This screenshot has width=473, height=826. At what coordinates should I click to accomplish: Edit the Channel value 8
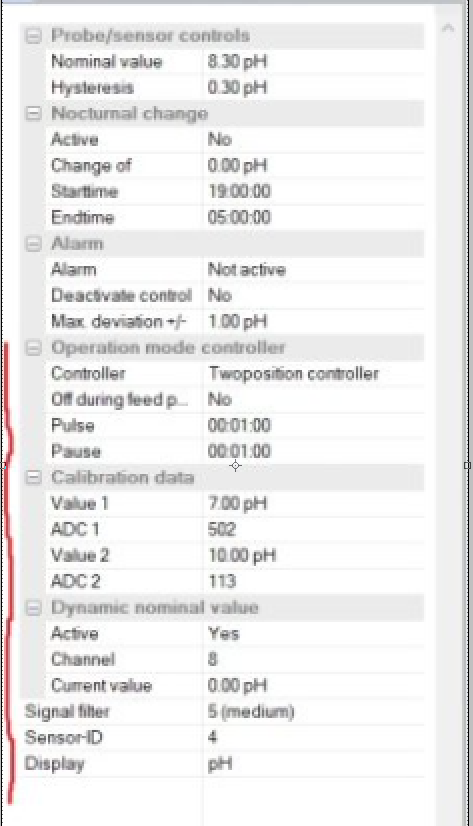[314, 659]
